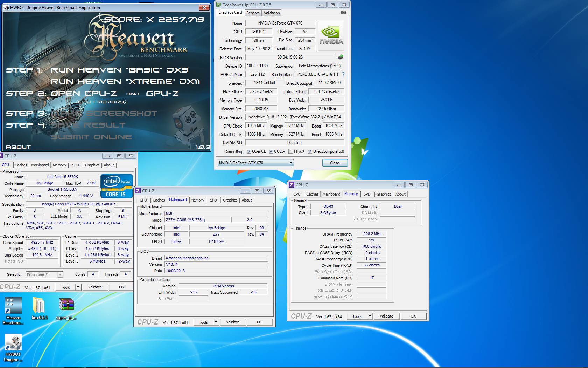Switch to the Sensors tab in GPU-Z

[x=253, y=13]
